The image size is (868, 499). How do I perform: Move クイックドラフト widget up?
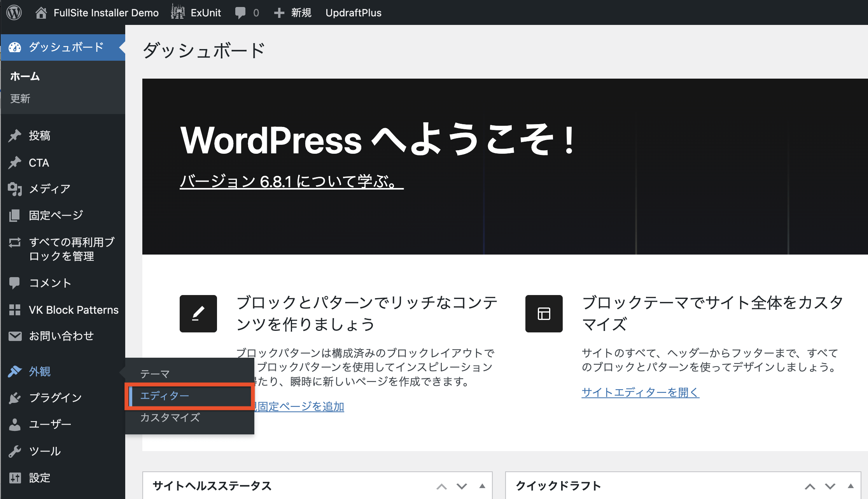[810, 486]
